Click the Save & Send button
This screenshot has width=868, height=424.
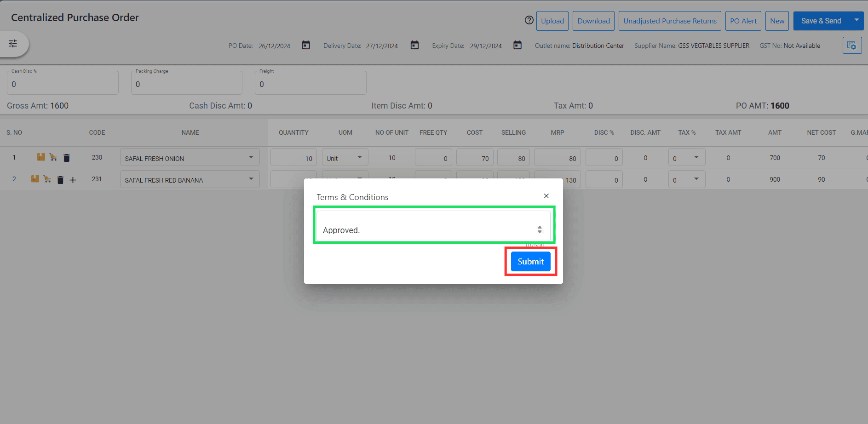(821, 21)
